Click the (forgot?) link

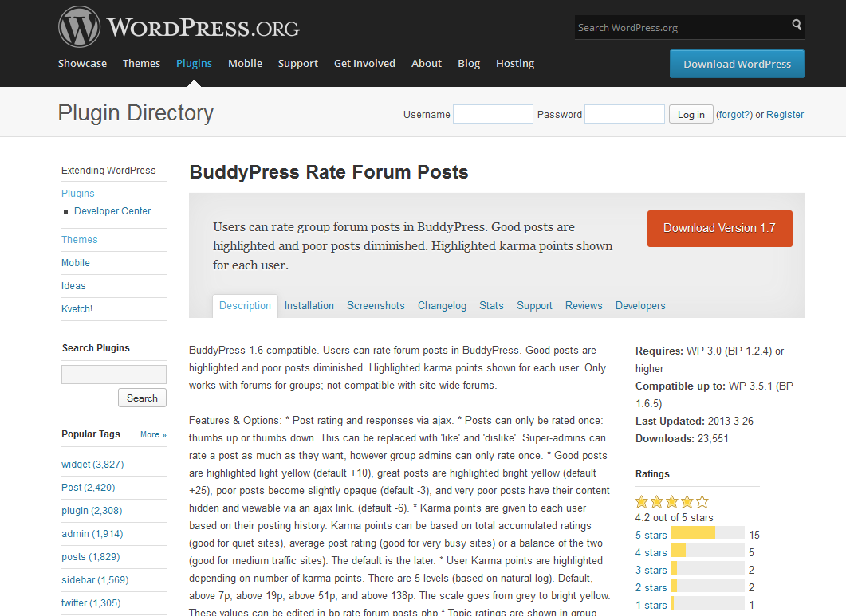tap(734, 114)
